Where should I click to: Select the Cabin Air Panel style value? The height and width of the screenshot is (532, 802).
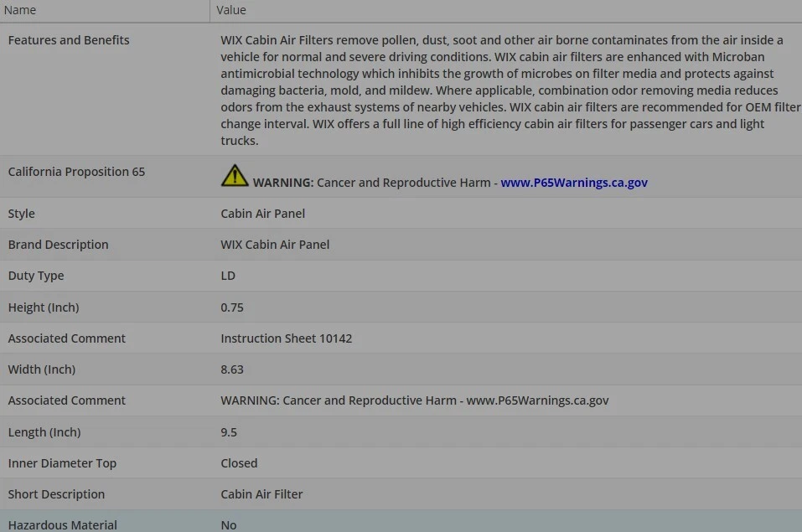[263, 214]
